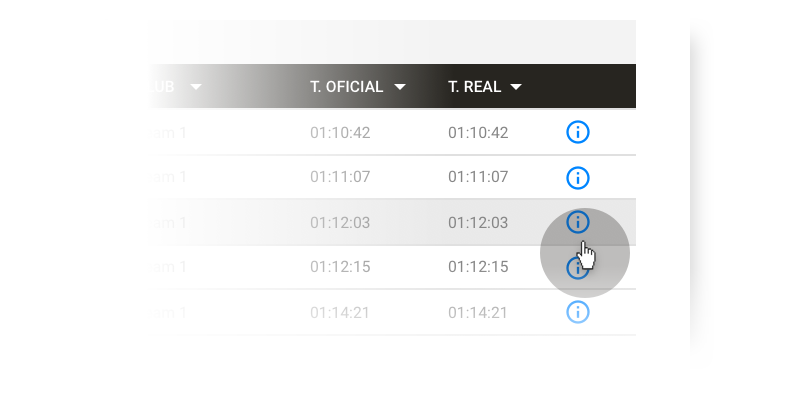
Task: Select official time 01:12:15 cell
Action: tap(340, 267)
